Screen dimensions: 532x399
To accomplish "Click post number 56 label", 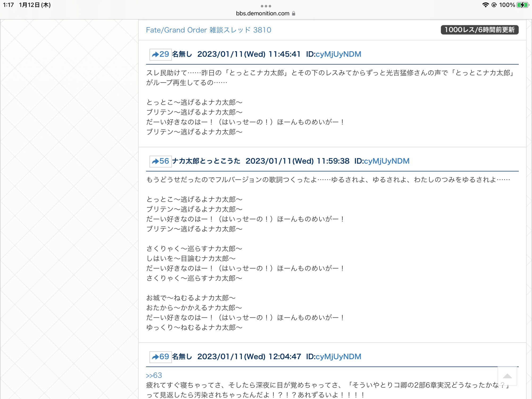I will 164,161.
